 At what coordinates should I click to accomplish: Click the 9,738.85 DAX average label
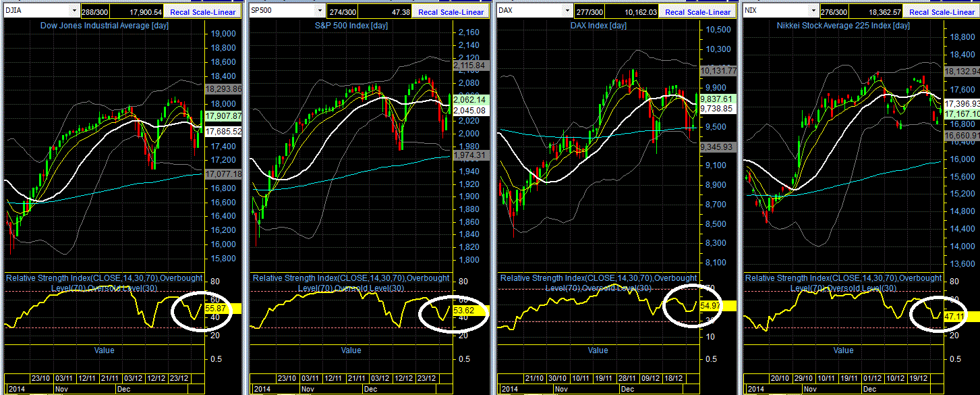(x=717, y=108)
